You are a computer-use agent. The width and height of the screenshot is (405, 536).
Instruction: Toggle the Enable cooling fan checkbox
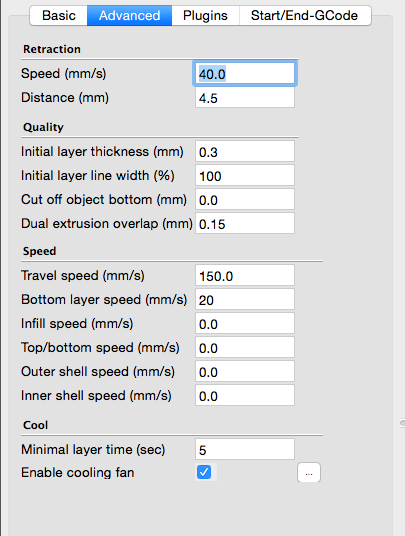204,472
